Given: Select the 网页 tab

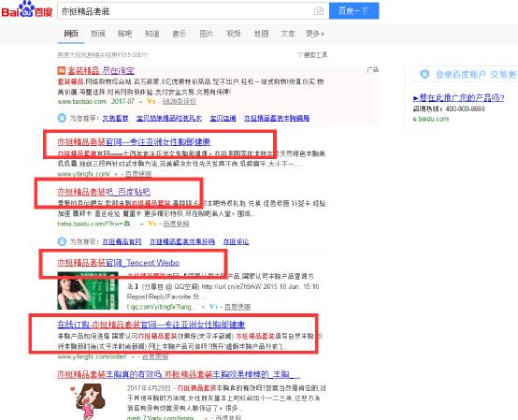Looking at the screenshot, I should 71,34.
